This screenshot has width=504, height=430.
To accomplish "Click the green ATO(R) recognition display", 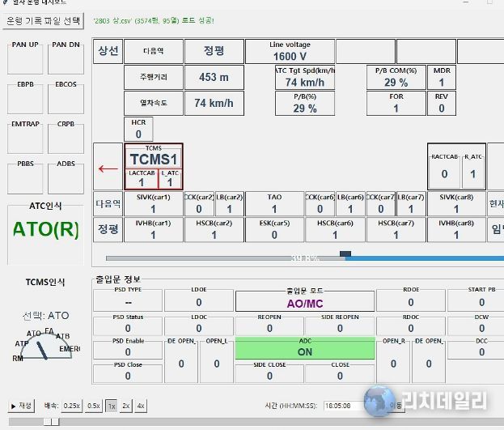I will 45,229.
